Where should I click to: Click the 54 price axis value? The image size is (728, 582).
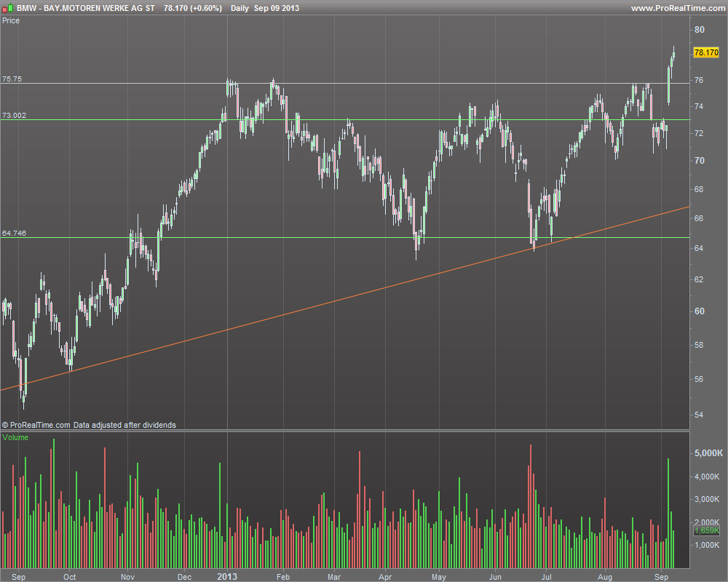pos(699,415)
